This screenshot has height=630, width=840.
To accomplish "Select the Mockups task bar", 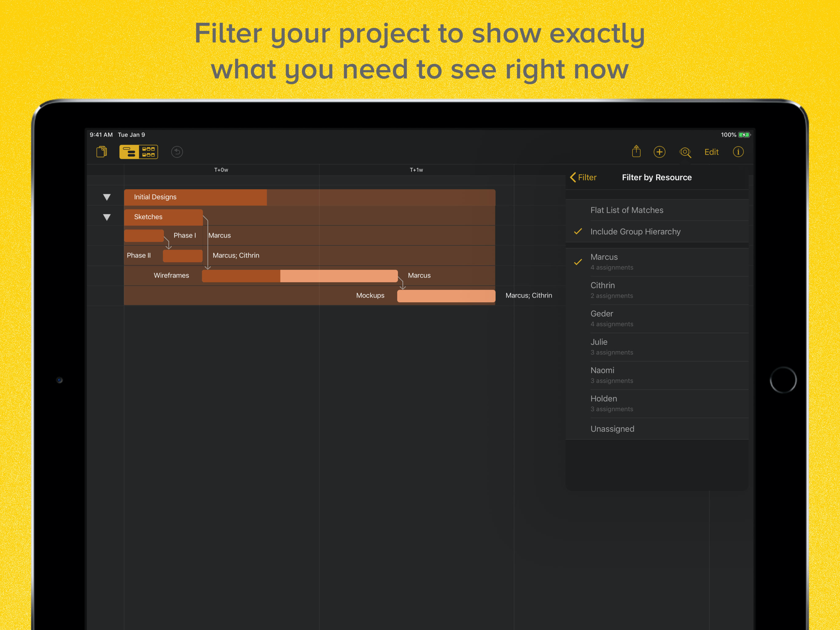I will point(446,296).
